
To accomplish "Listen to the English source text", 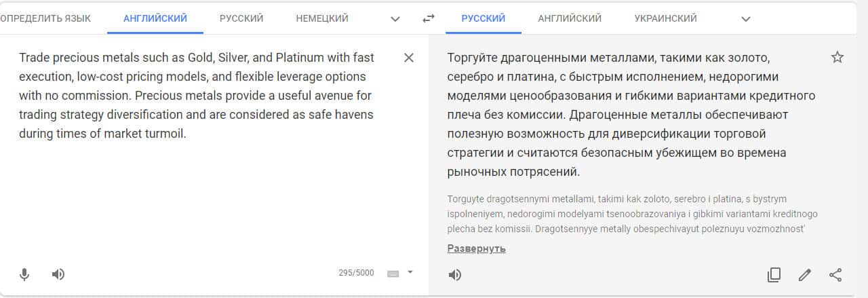I will [x=58, y=274].
